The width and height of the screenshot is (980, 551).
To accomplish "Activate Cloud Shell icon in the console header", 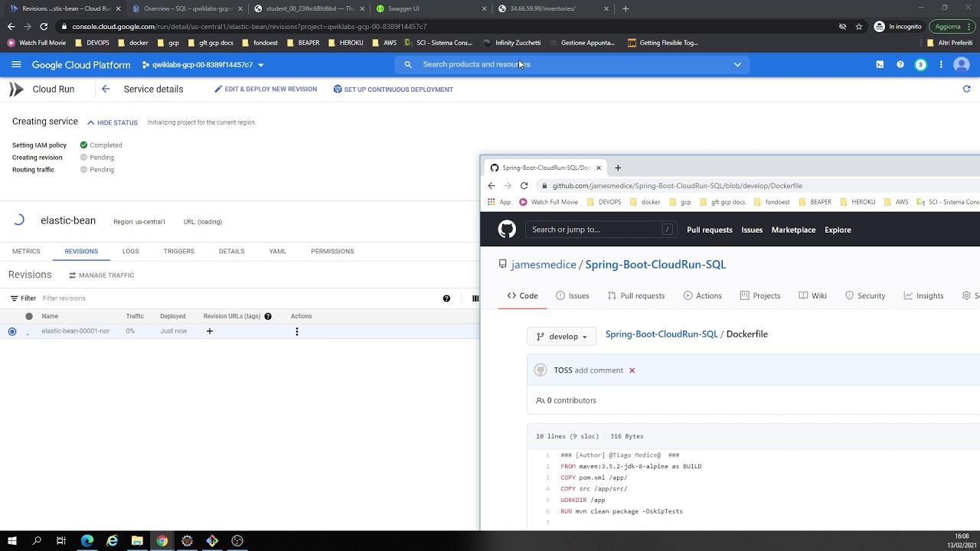I will point(880,65).
